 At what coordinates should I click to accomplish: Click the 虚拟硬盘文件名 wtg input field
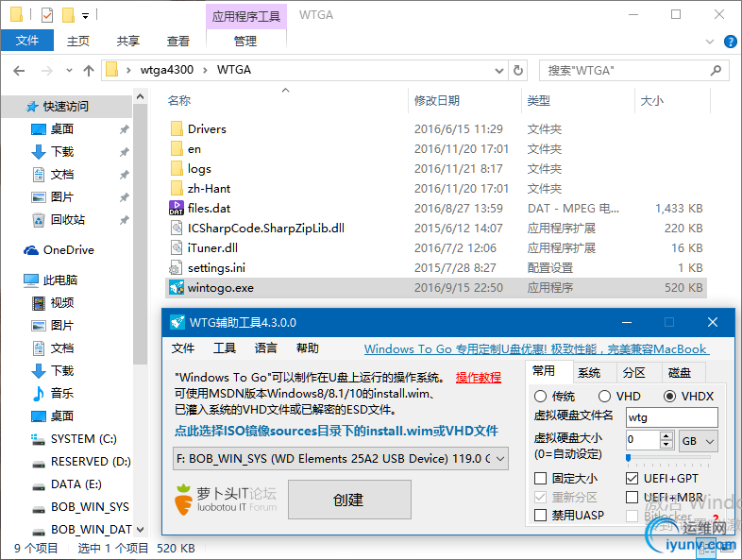(x=672, y=417)
